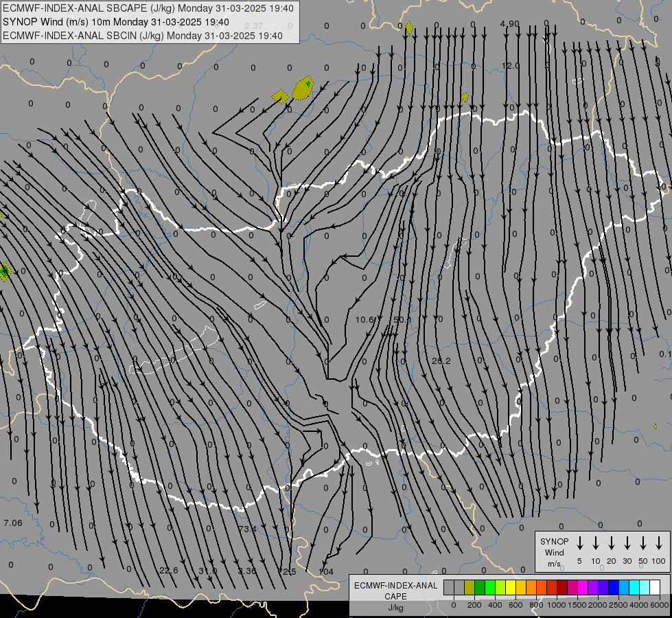Click the 4.90 value at the top of the map
Image resolution: width=672 pixels, height=618 pixels.
[x=509, y=24]
